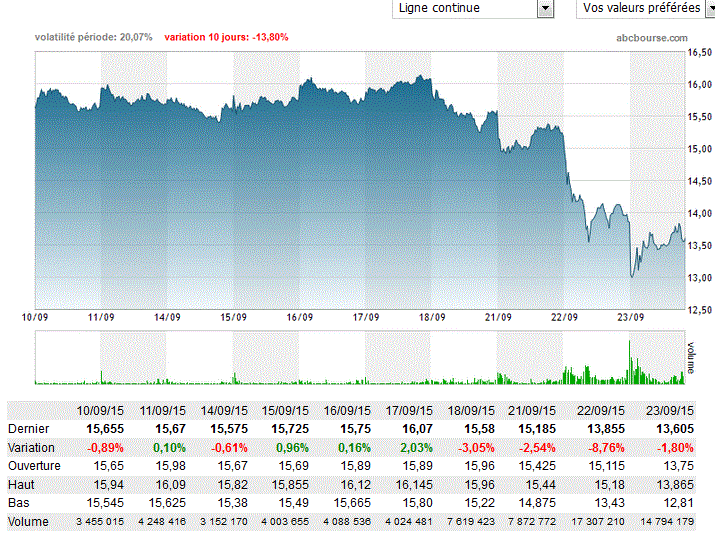Screen dimensions: 715x540
Task: Open the 'Ligne continue' chart type dropdown
Action: [x=473, y=8]
